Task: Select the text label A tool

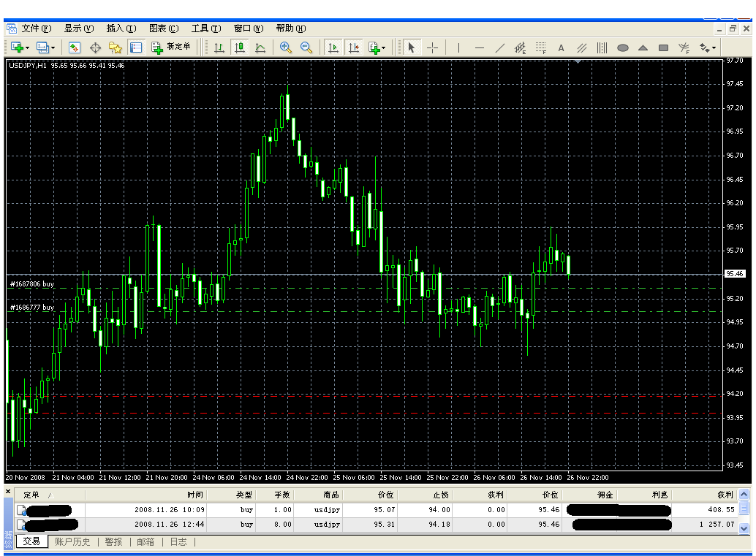Action: 561,47
